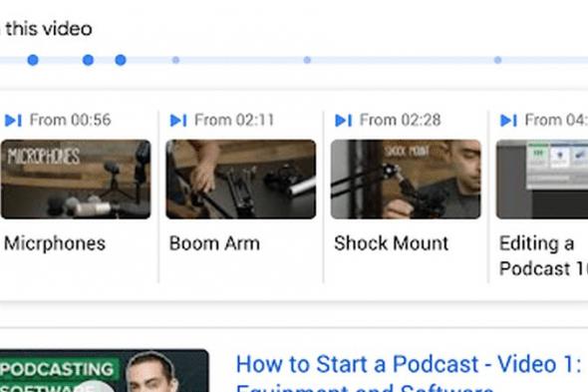The height and width of the screenshot is (392, 588).
Task: Click Boom Arm chapter title
Action: click(x=214, y=243)
